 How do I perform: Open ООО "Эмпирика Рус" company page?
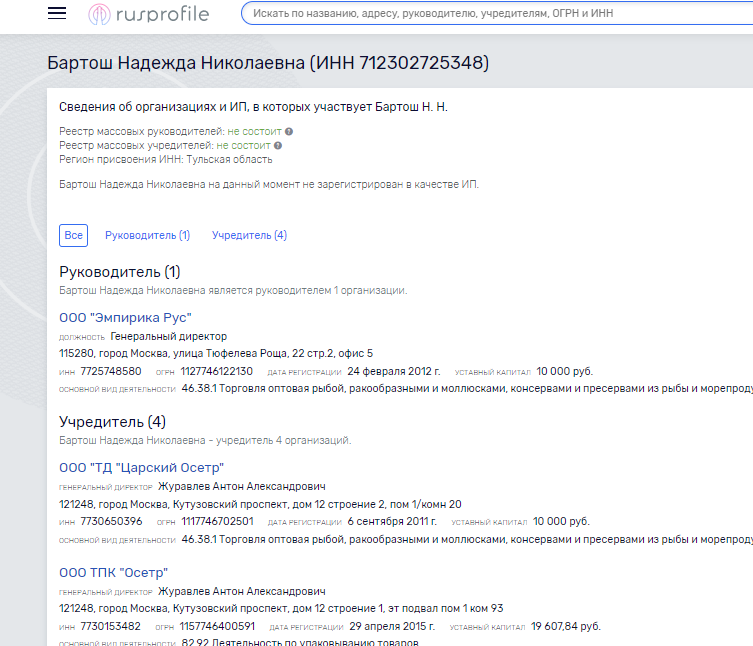[125, 317]
